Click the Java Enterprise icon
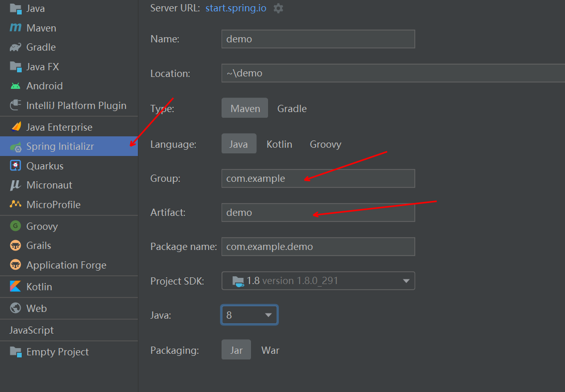 [x=15, y=127]
